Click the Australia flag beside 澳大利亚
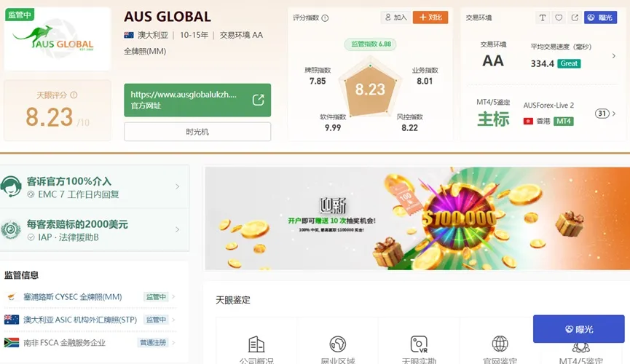This screenshot has width=630, height=364. click(129, 36)
